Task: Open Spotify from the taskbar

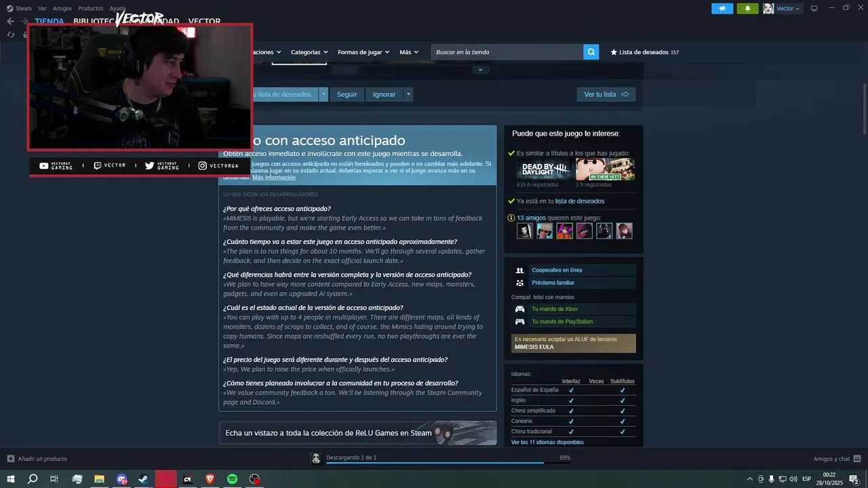Action: coord(232,479)
